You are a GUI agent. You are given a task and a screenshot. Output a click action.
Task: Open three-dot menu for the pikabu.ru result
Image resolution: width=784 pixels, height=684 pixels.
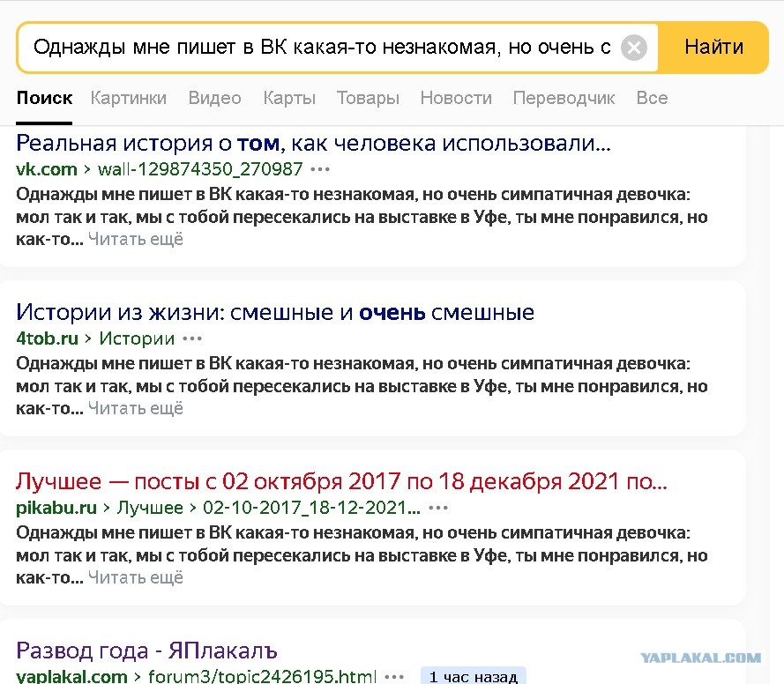pyautogui.click(x=438, y=508)
